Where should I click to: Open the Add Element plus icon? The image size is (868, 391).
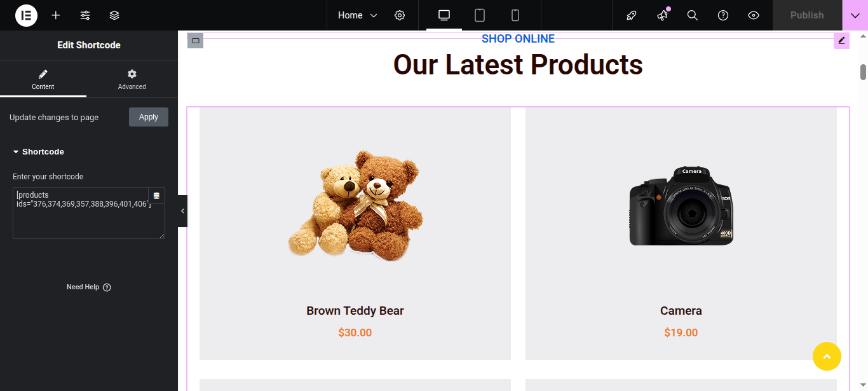click(56, 15)
